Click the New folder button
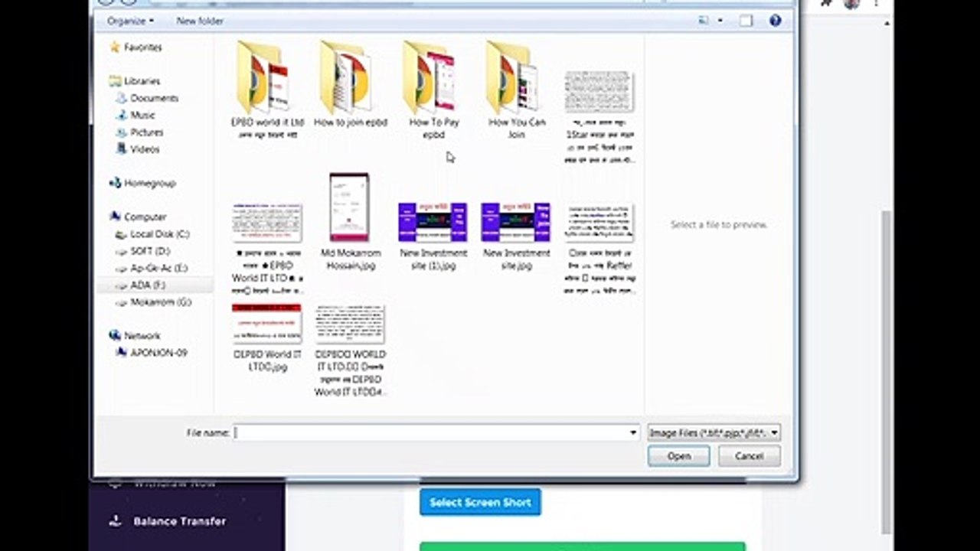Screen dimensions: 980x551 pyautogui.click(x=200, y=21)
